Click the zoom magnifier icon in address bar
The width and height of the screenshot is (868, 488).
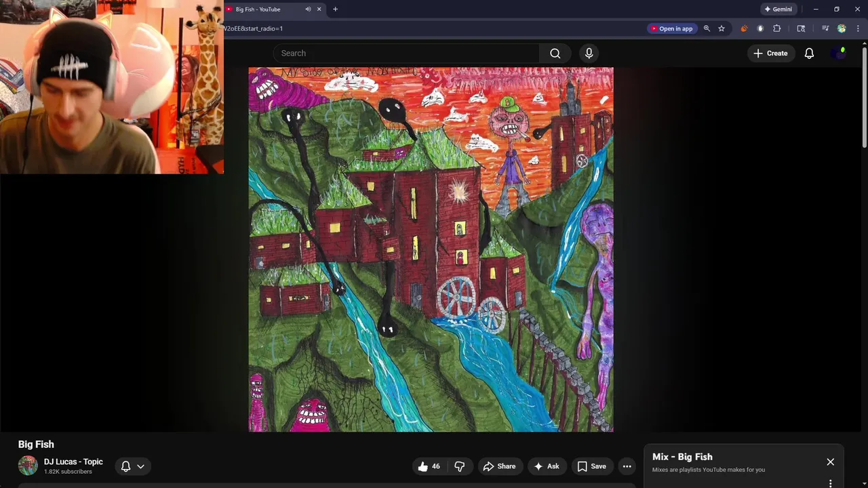707,28
